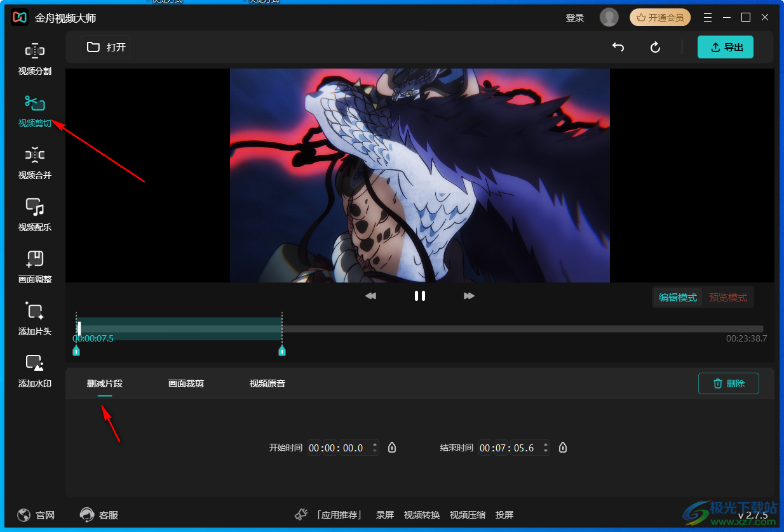Open the 视频转换 recommended app link
This screenshot has height=532, width=784.
(x=422, y=515)
